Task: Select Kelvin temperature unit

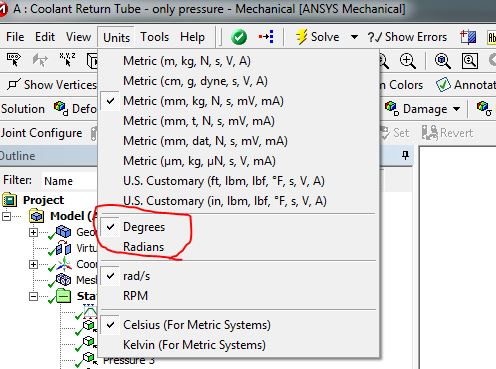Action: 238,345
